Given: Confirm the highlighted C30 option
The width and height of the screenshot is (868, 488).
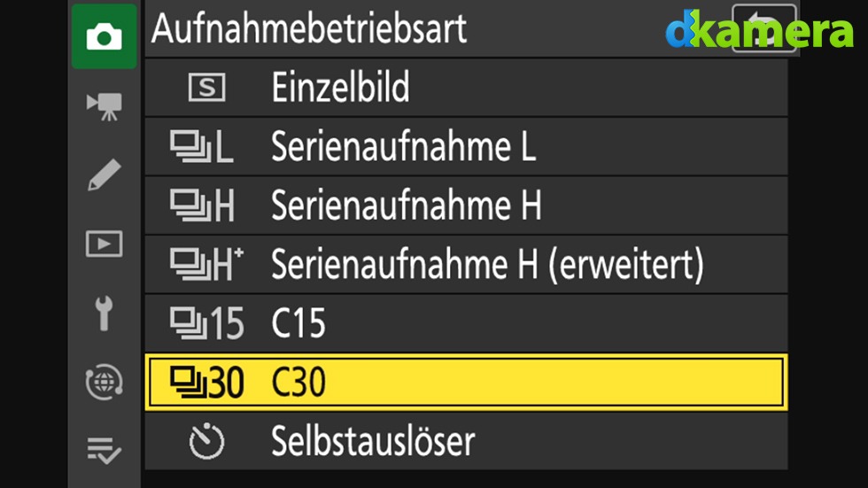Looking at the screenshot, I should click(x=466, y=383).
